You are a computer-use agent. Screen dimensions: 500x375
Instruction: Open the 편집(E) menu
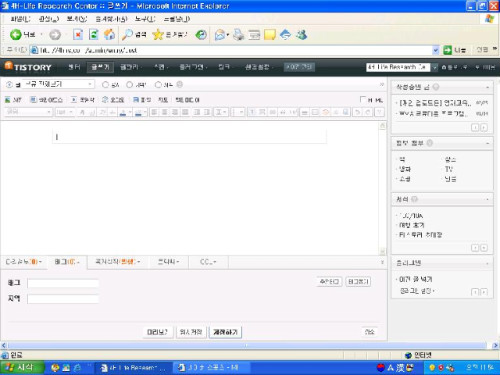coord(49,19)
